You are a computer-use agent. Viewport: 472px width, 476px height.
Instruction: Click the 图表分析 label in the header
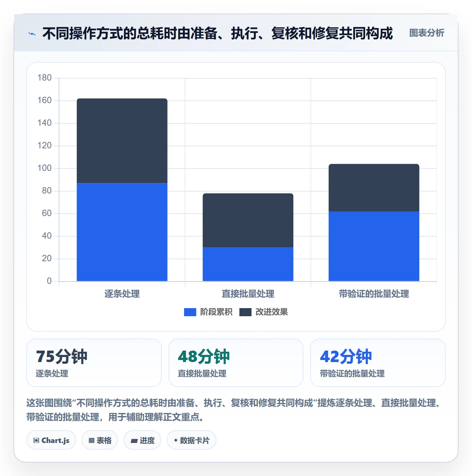[x=426, y=33]
